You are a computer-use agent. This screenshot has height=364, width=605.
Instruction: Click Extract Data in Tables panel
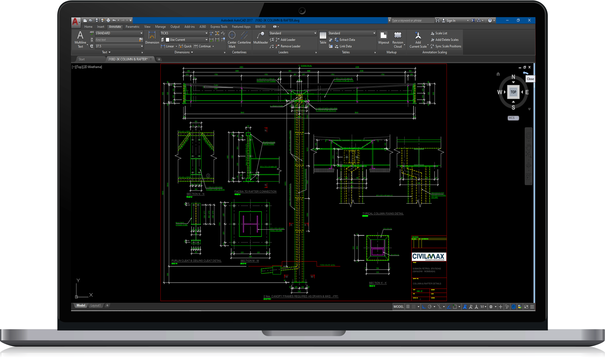pyautogui.click(x=347, y=40)
